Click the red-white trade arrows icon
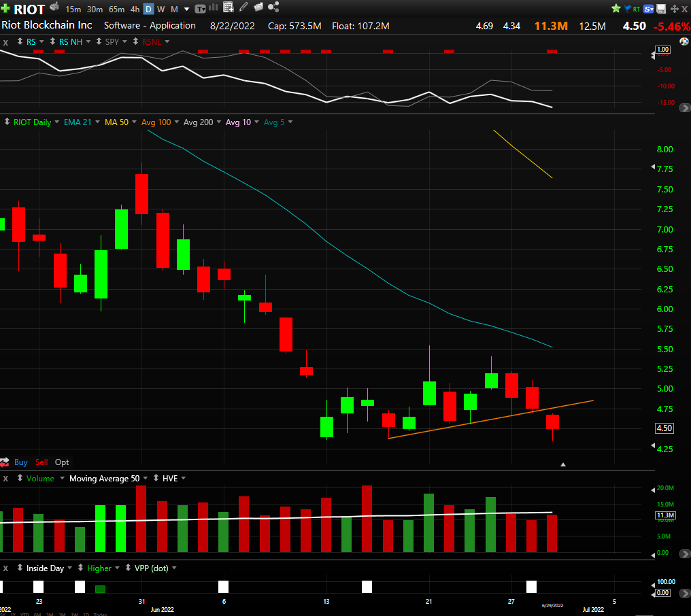691x616 pixels. pos(5,462)
